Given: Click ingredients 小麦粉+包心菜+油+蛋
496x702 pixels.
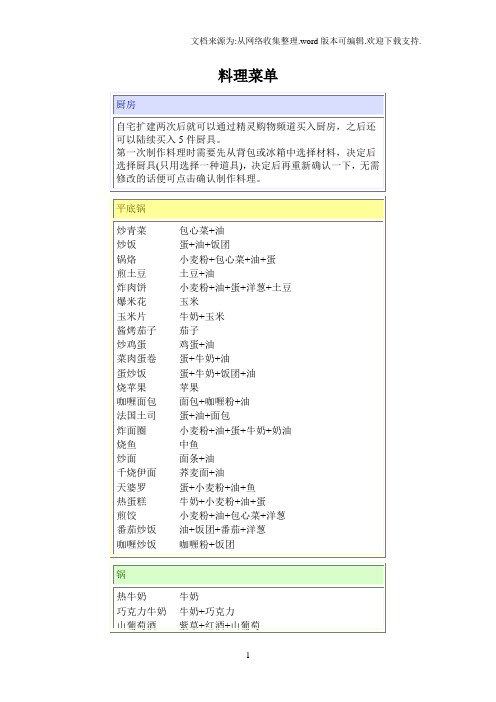Looking at the screenshot, I should 227,259.
